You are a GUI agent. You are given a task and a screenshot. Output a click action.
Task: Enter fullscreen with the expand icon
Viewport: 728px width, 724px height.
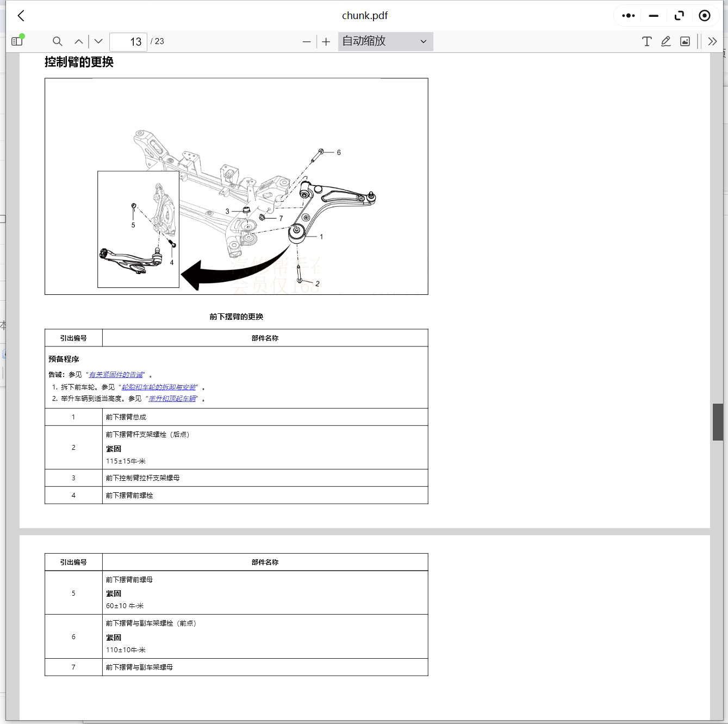tap(679, 15)
